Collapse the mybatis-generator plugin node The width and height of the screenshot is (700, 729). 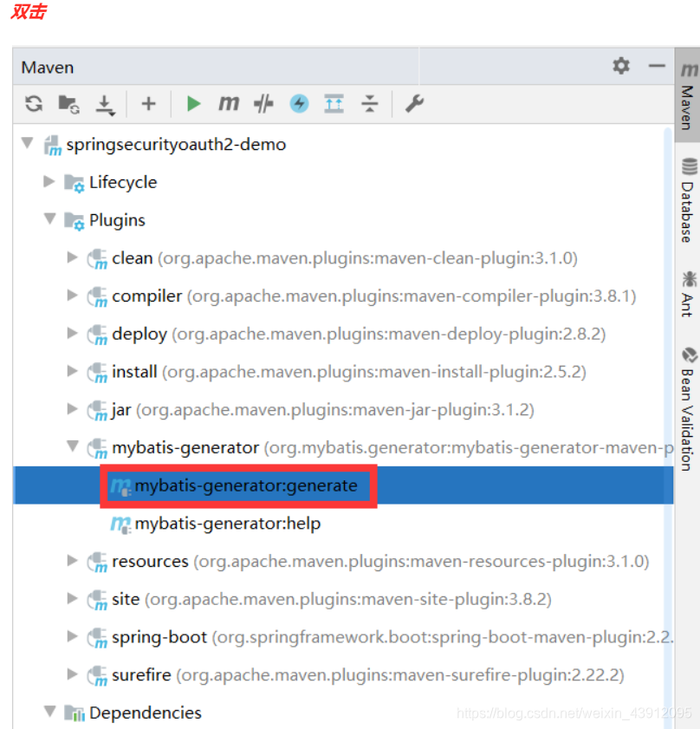pos(73,446)
